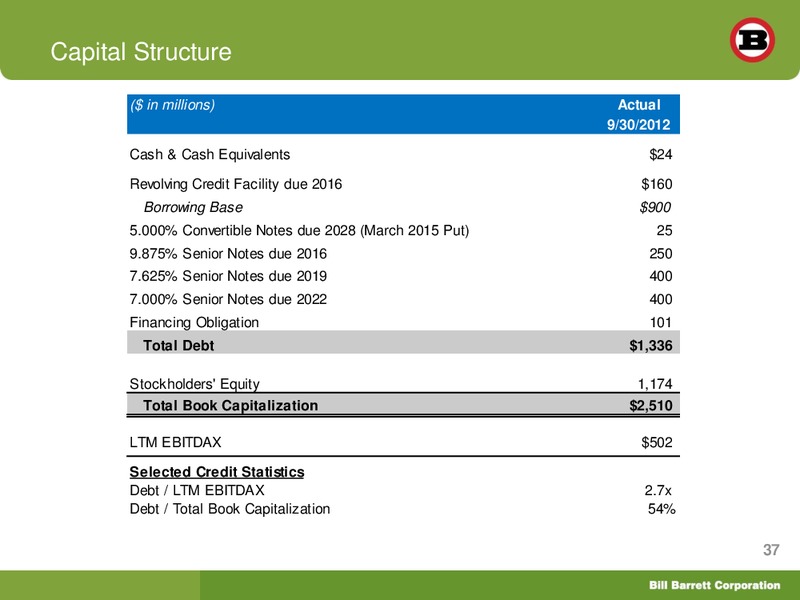Click the '$502' EBITDAX value
800x600 pixels.
point(657,442)
